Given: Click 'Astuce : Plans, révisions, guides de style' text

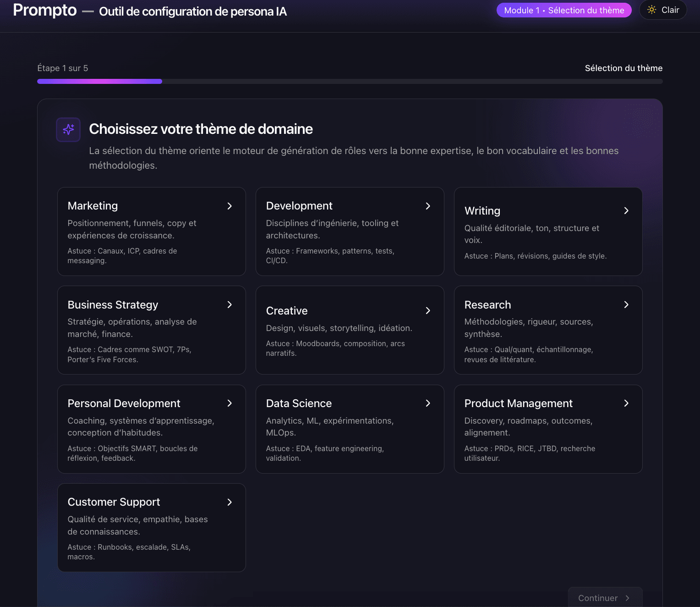Looking at the screenshot, I should (x=536, y=256).
